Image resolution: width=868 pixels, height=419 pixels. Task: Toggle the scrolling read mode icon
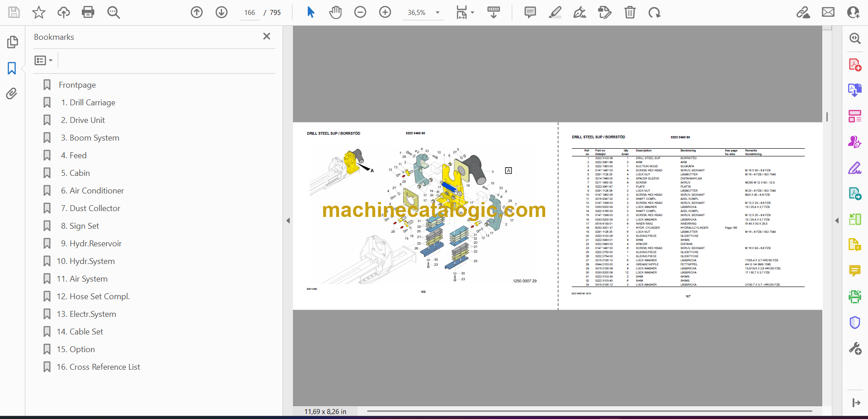point(494,12)
